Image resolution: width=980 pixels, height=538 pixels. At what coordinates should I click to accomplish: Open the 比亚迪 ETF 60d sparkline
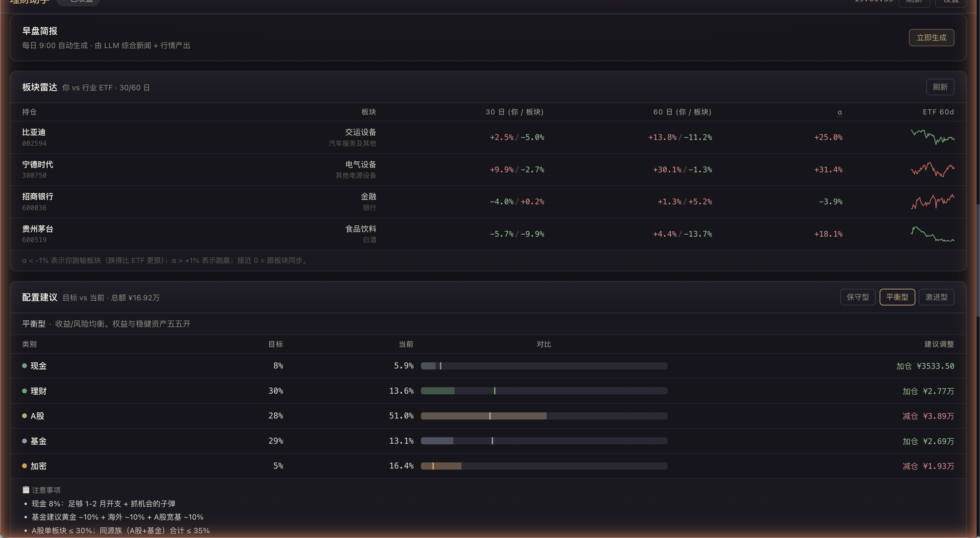[x=932, y=137]
